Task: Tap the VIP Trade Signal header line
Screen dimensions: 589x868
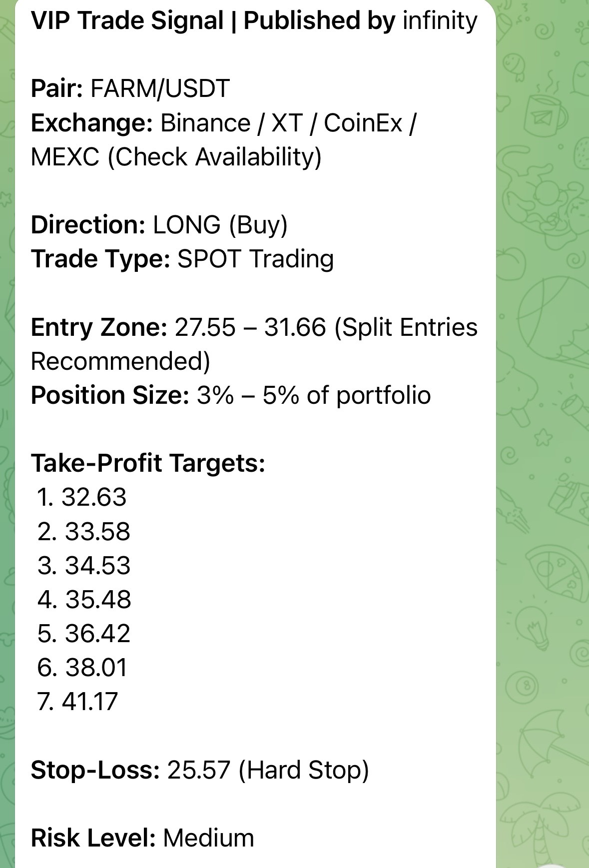Action: (x=254, y=21)
